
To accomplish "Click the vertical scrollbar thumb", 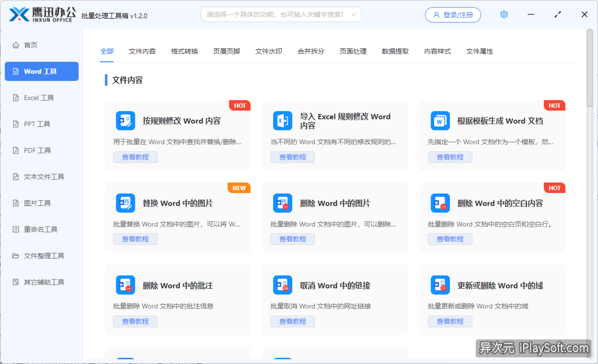I will [x=590, y=69].
